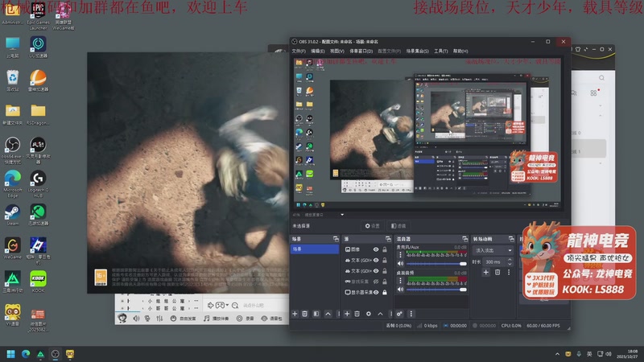Open Mixer toolbar three-dot menu

411,314
